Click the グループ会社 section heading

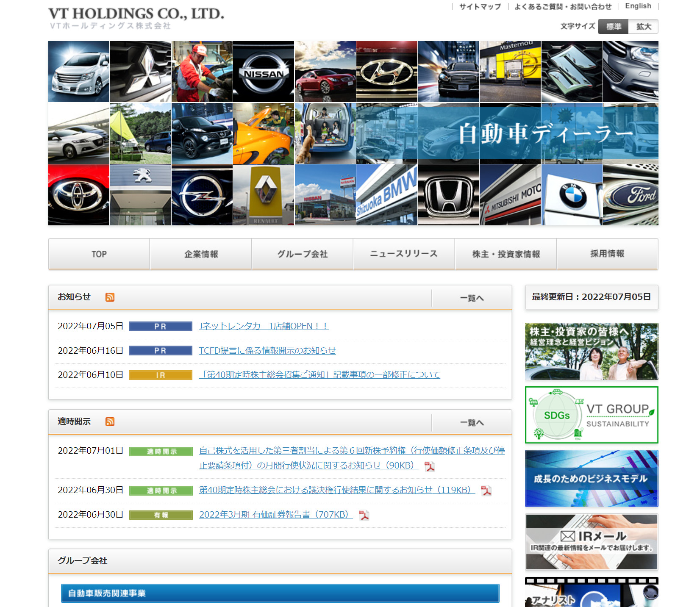[x=83, y=561]
